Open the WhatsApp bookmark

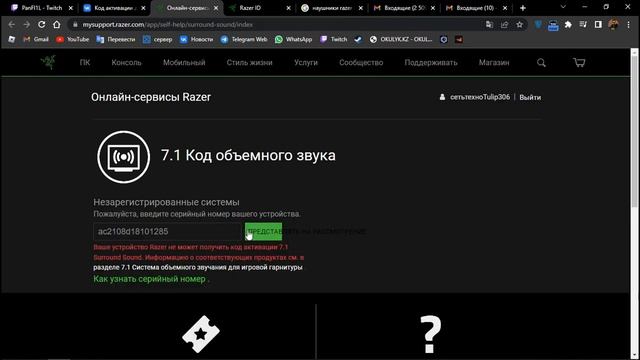293,40
